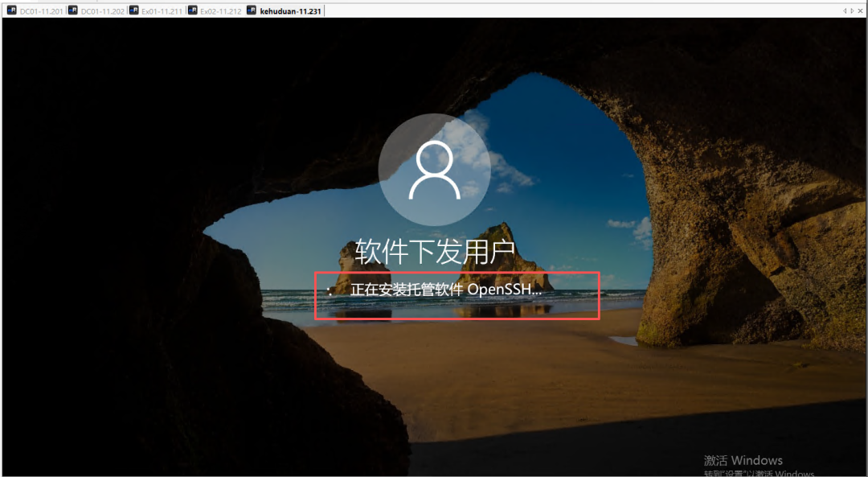Click the user avatar on the login screen
Image resolution: width=868 pixels, height=477 pixels.
pos(435,170)
